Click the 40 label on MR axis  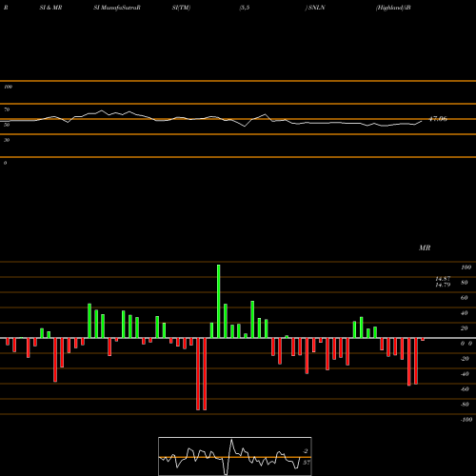click(x=465, y=313)
